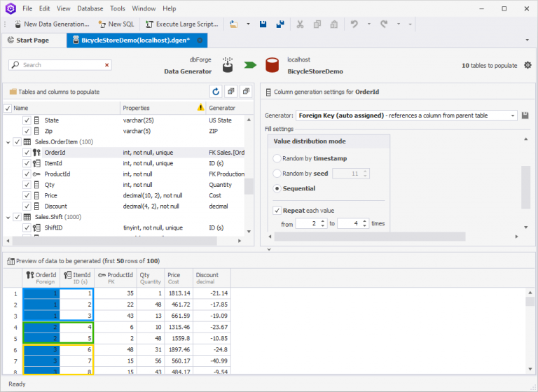Open the toolbar overflow options arrow
The image size is (538, 392).
410,24
